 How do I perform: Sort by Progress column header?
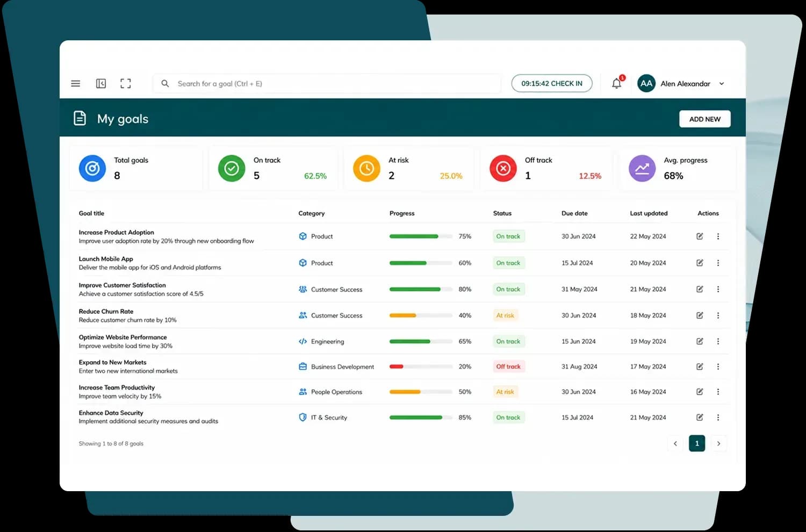402,213
